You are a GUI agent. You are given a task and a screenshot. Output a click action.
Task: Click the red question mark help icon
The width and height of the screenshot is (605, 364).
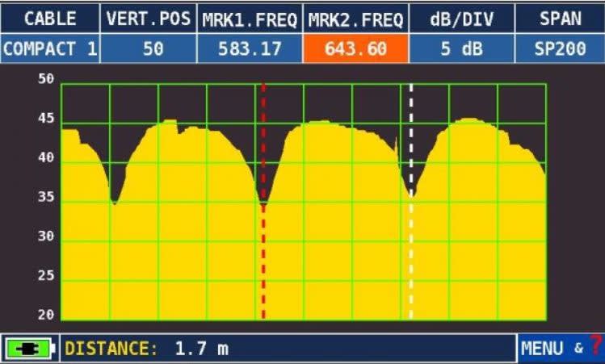[595, 348]
